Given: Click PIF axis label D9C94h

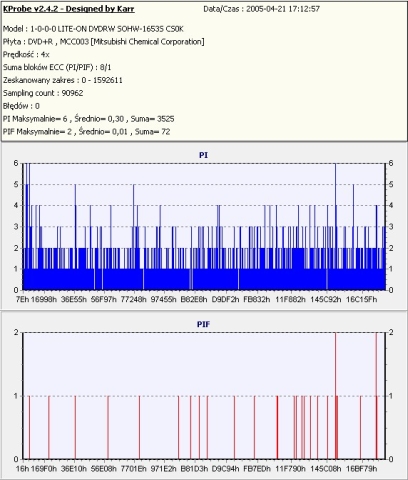Looking at the screenshot, I should 226,469.
